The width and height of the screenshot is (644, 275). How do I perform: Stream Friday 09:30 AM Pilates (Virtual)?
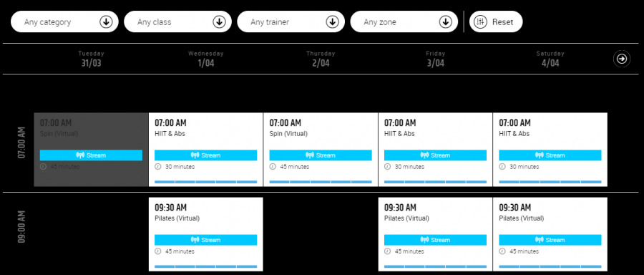point(435,240)
